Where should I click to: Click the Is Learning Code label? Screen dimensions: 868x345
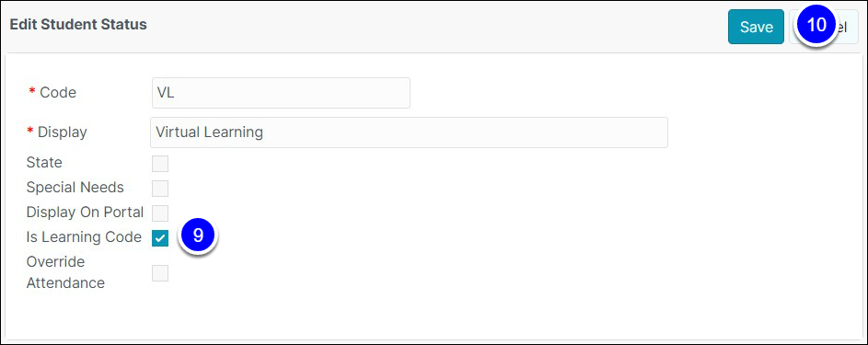pyautogui.click(x=84, y=237)
